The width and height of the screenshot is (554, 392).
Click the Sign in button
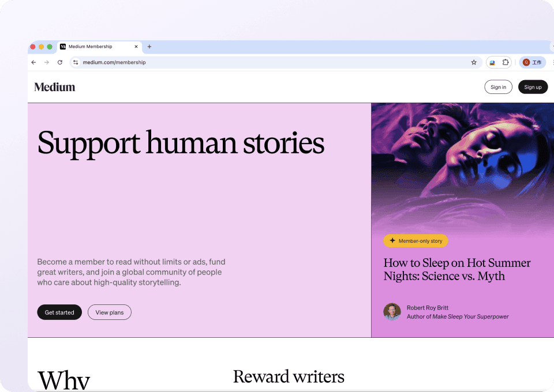pos(498,87)
